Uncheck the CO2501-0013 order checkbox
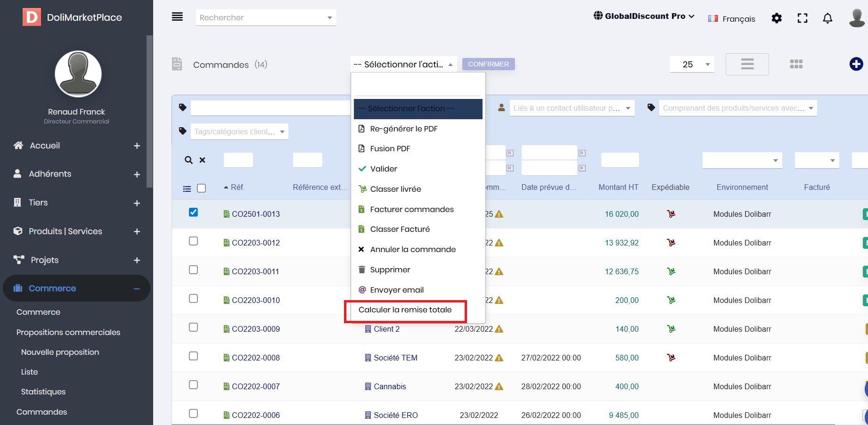868x425 pixels. [193, 212]
